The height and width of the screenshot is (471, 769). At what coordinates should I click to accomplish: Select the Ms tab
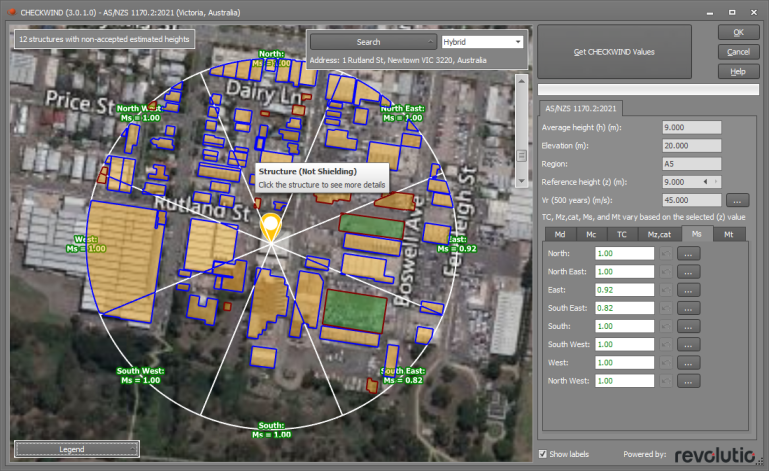coord(697,234)
